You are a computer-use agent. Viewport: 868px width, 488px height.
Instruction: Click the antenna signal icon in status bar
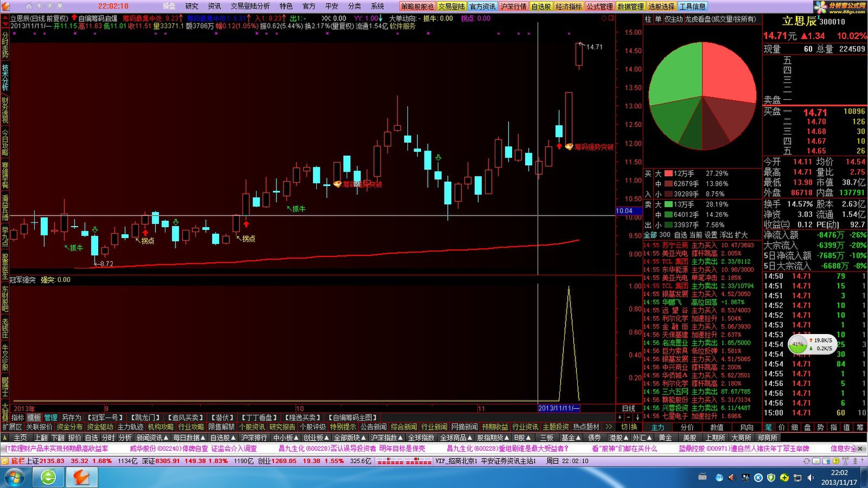coord(845,461)
